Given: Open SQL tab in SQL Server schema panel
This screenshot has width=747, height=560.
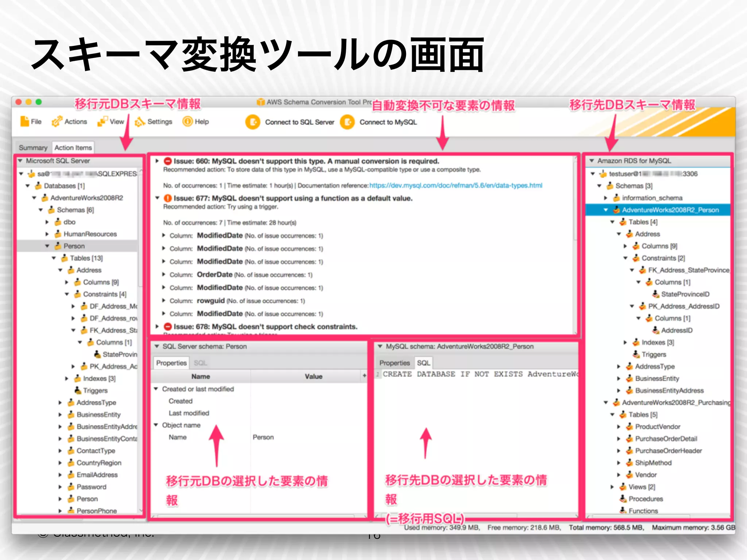Looking at the screenshot, I should pyautogui.click(x=200, y=363).
